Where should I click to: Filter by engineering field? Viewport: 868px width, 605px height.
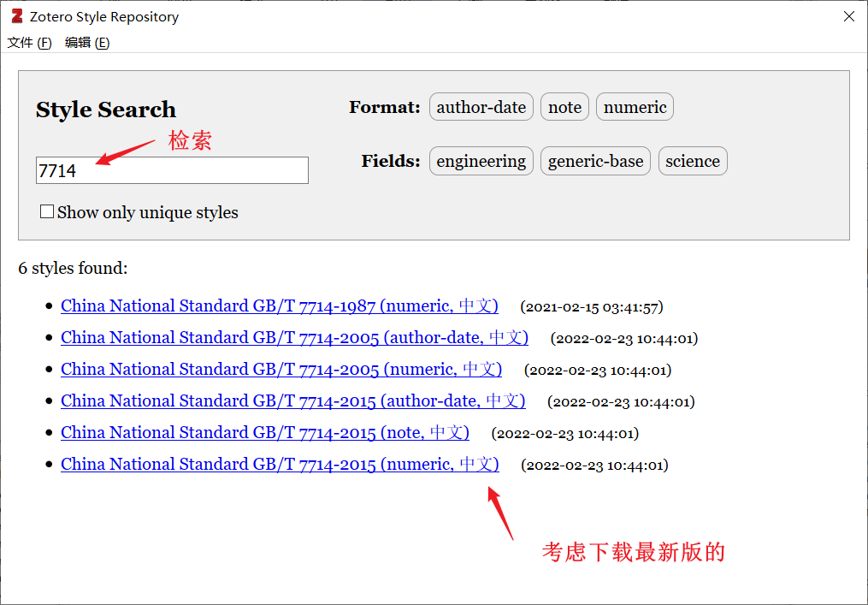[481, 161]
